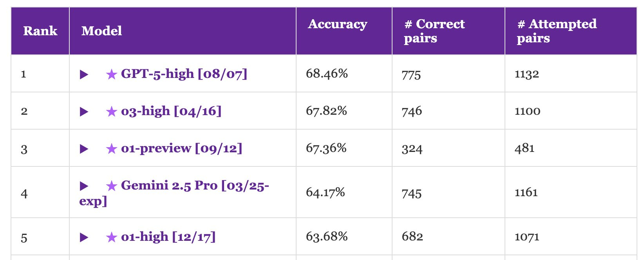Expand the o3-high row triangle
The image size is (644, 260).
tap(84, 112)
